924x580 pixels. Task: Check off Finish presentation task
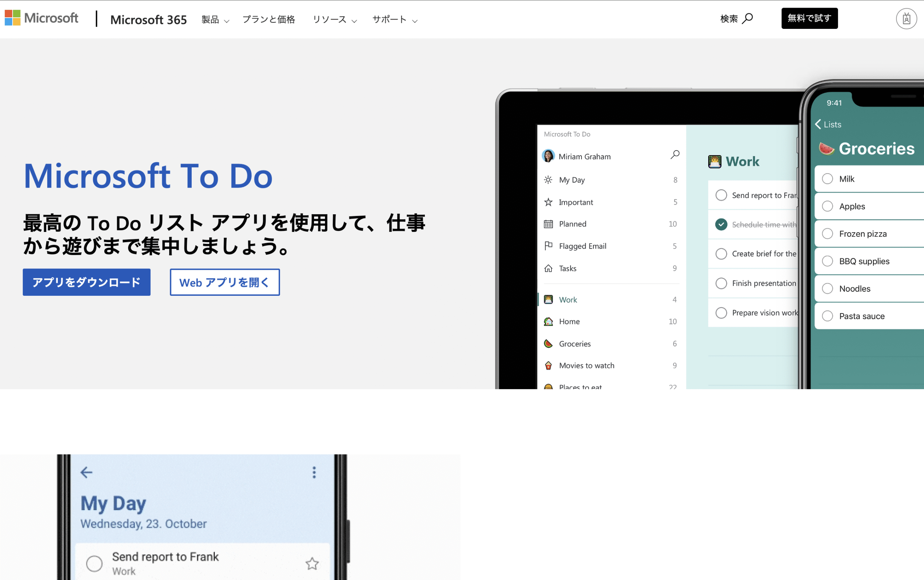click(721, 283)
